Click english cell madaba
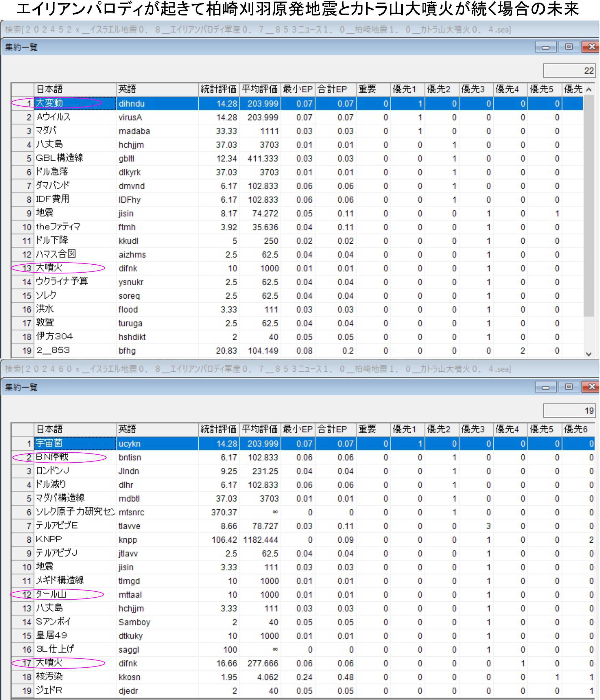 157,131
